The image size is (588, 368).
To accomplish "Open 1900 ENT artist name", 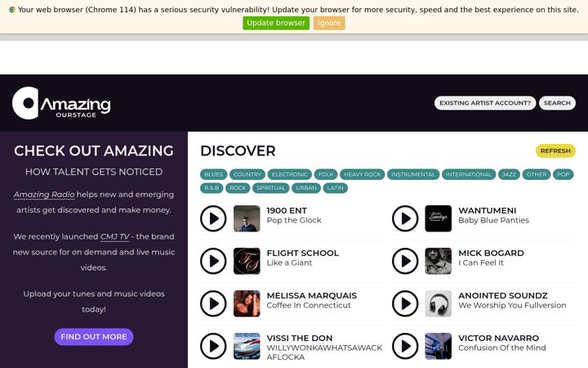I will pyautogui.click(x=287, y=211).
